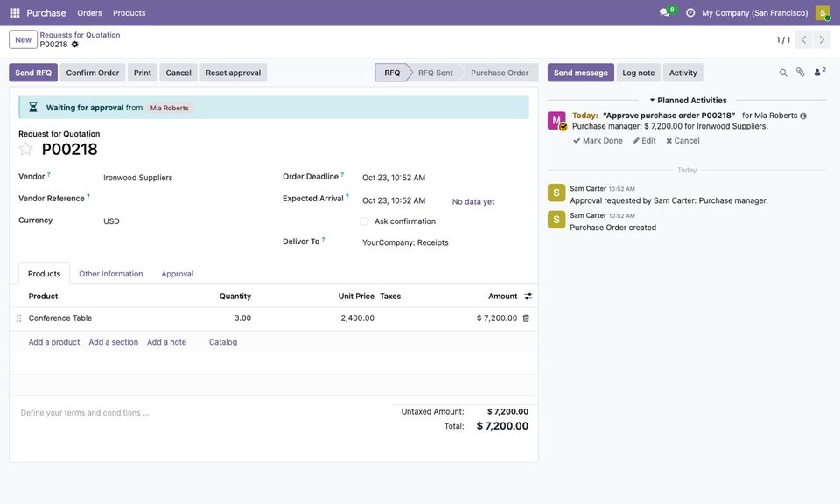This screenshot has width=840, height=504.
Task: Click the Print button
Action: pyautogui.click(x=143, y=73)
